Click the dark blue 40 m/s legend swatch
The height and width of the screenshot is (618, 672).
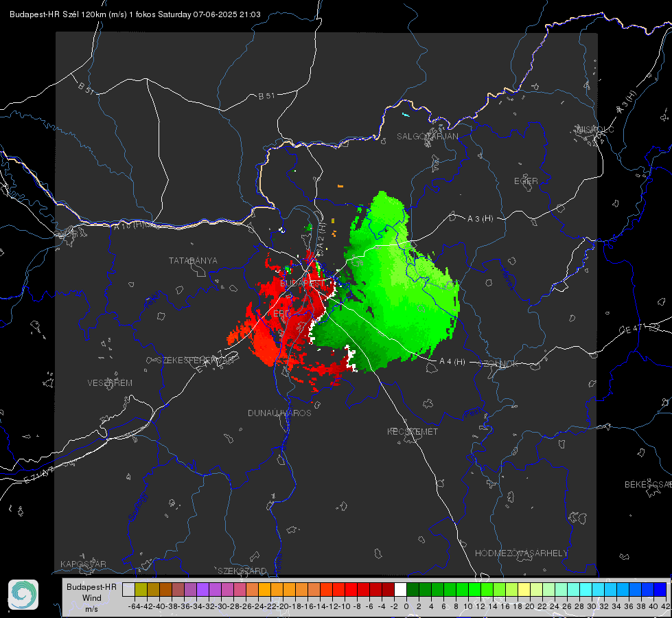(x=660, y=589)
